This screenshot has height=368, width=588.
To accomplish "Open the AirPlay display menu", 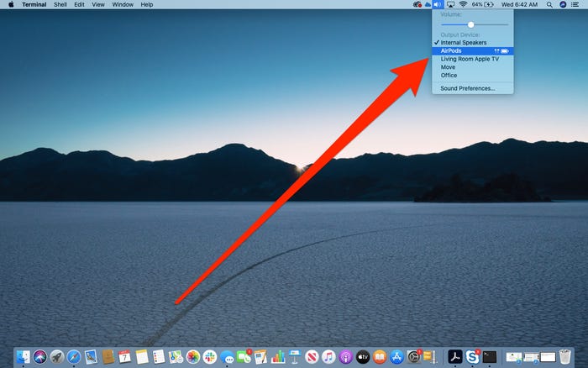I will 450,4.
